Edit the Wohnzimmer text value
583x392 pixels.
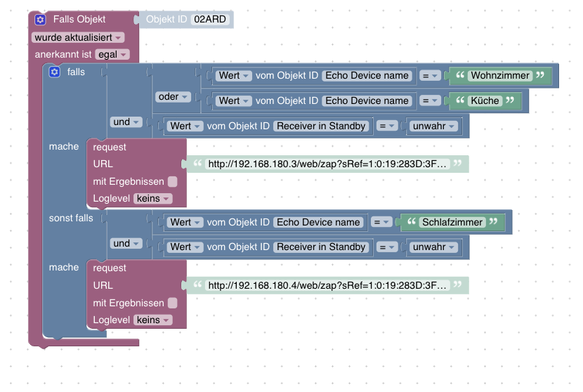pos(500,75)
